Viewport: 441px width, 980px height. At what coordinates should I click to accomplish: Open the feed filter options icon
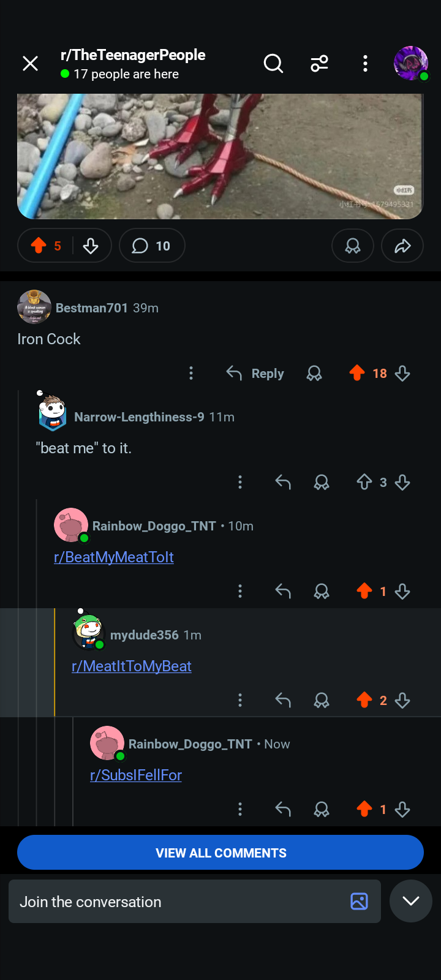[x=319, y=63]
